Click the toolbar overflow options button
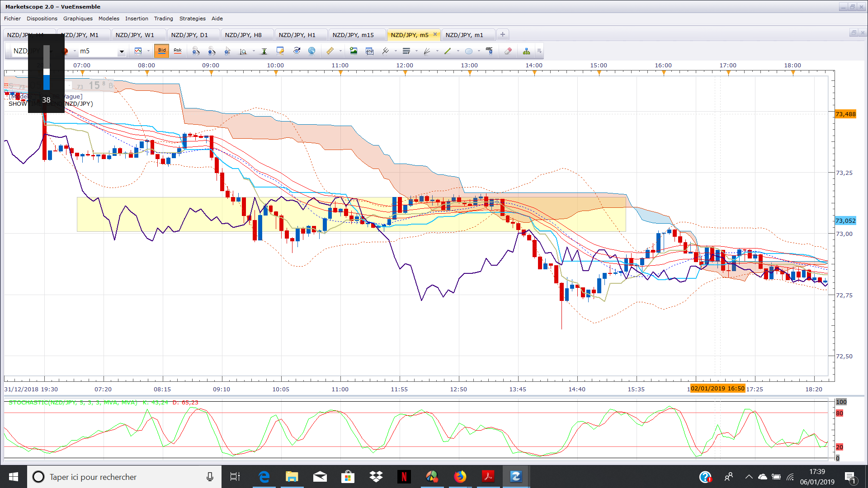The image size is (868, 488). coord(539,51)
